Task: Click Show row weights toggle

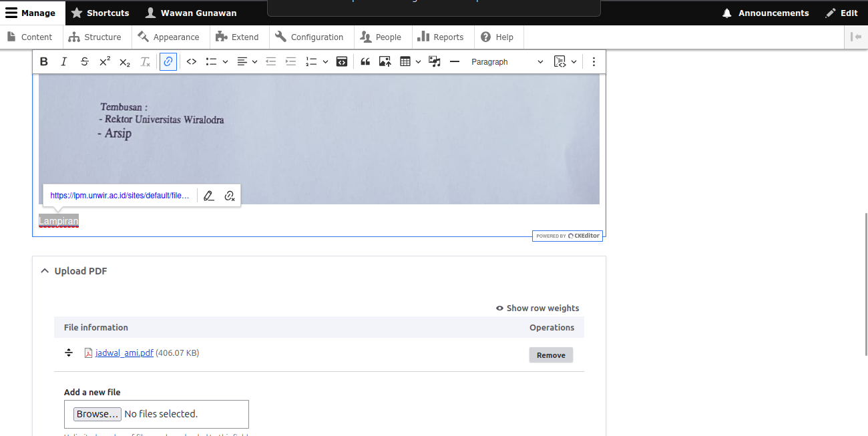Action: pos(537,308)
